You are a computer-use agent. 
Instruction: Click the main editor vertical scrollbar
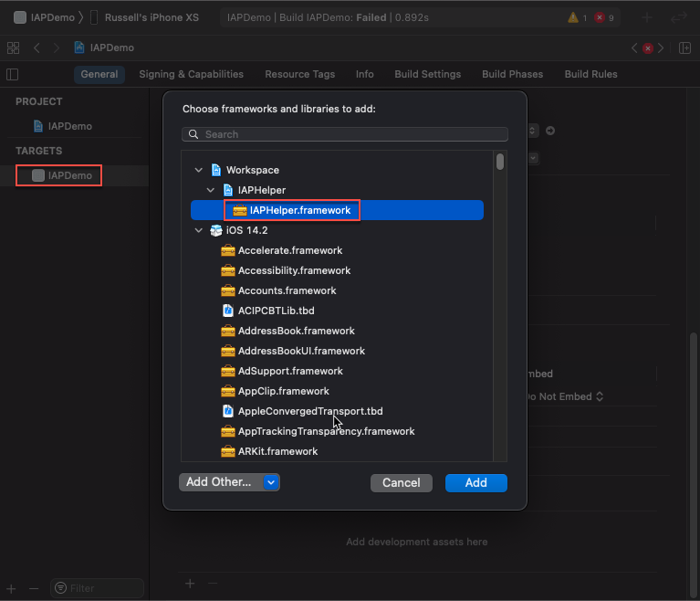point(694,465)
